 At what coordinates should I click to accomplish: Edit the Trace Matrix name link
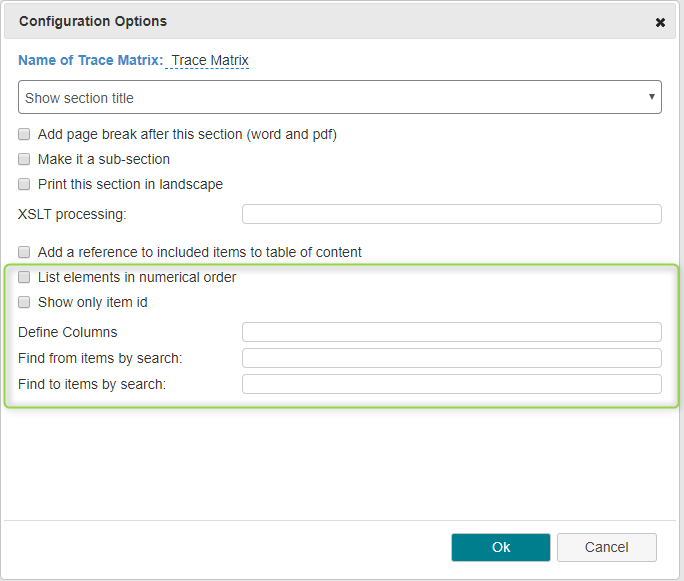click(209, 60)
